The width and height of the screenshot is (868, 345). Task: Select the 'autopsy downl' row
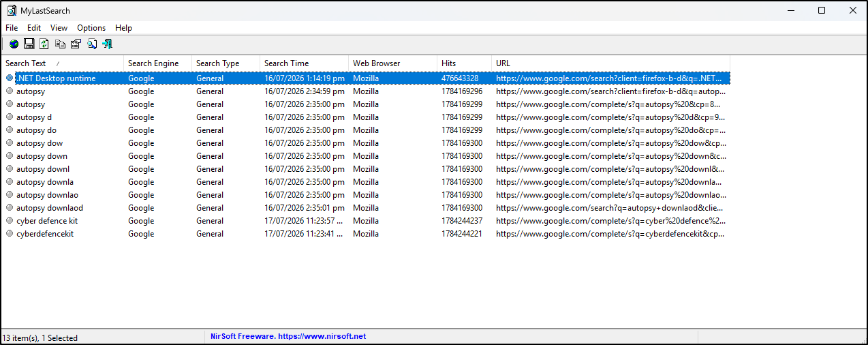point(366,169)
